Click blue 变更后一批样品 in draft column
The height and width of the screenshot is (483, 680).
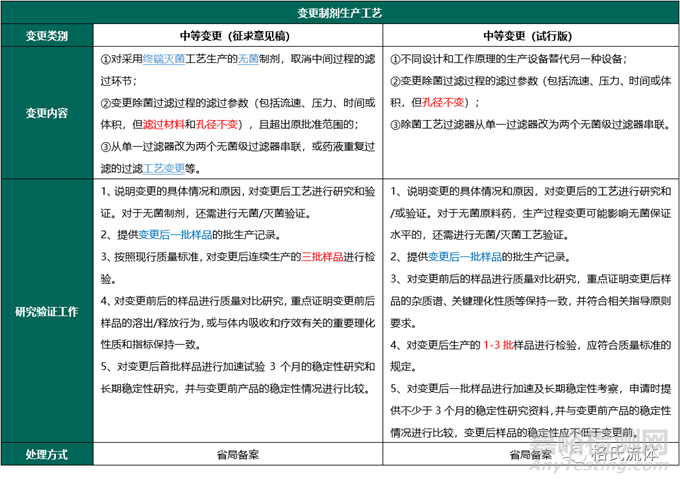175,235
